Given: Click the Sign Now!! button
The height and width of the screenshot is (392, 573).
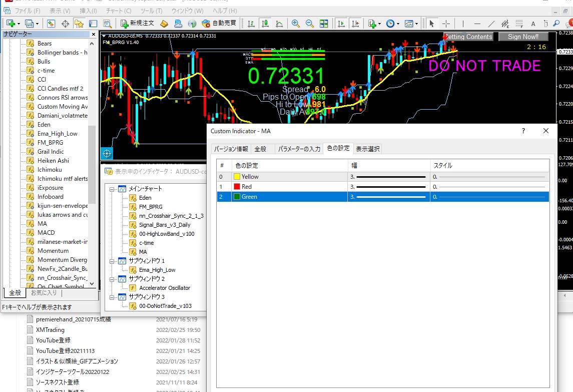Looking at the screenshot, I should point(523,37).
